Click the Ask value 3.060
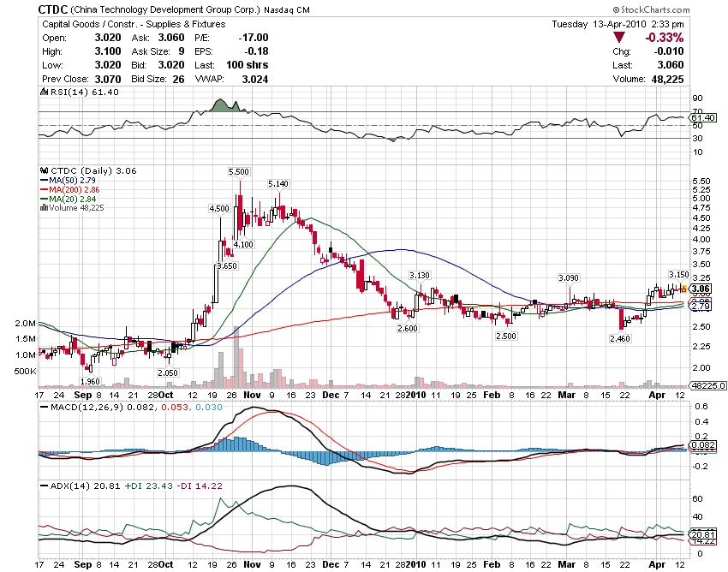Screen dimensions: 728x572 171,38
